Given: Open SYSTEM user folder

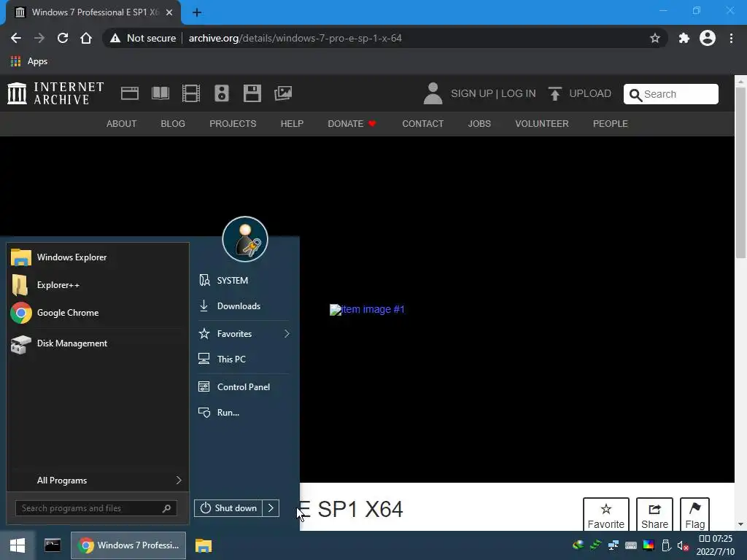Looking at the screenshot, I should tap(244, 281).
